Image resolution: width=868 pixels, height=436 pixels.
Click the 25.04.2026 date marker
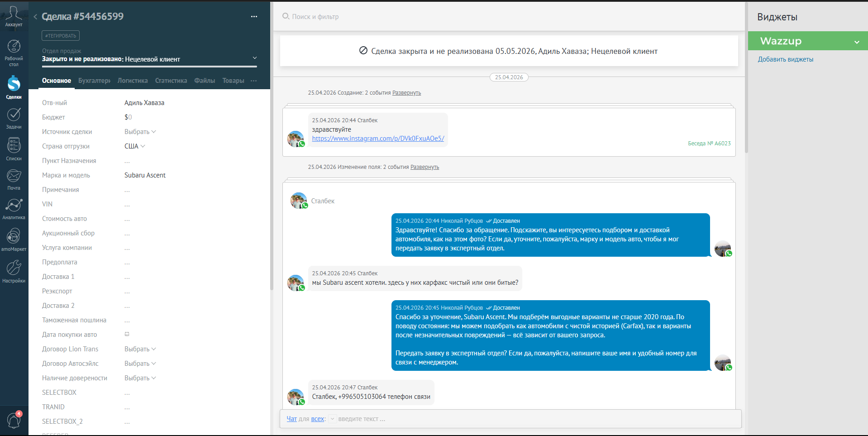tap(509, 77)
